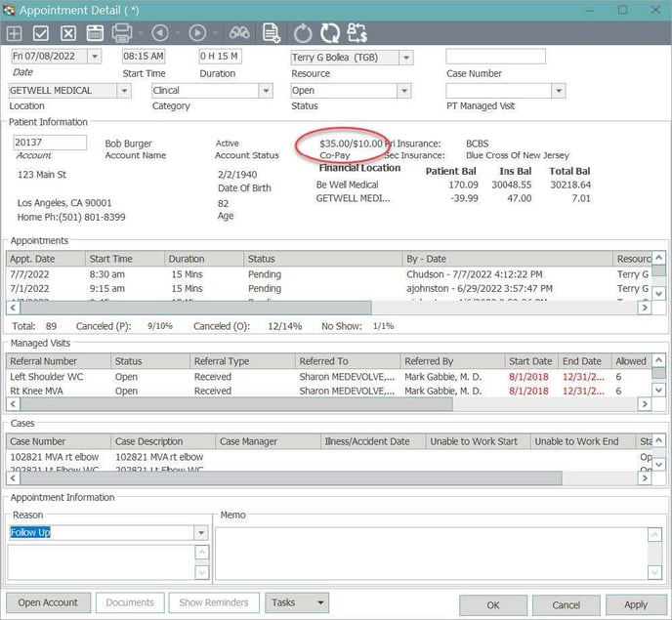The image size is (672, 620).
Task: Click the checkmark save icon in toolbar
Action: 42,33
